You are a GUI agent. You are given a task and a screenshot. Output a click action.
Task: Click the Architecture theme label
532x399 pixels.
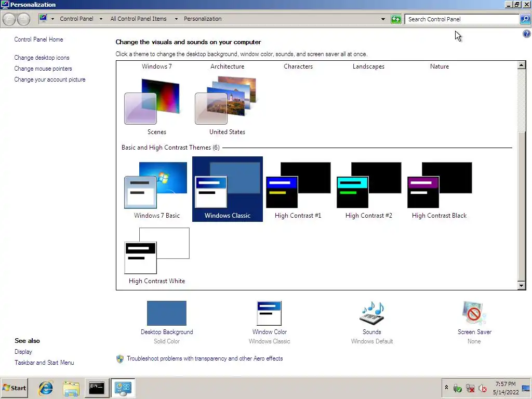coord(228,66)
